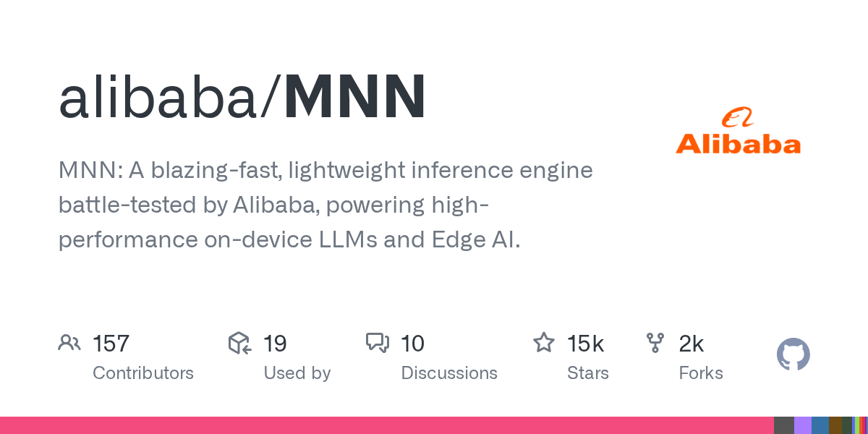Open the GitHub octocat logo
868x434 pixels.
point(793,354)
